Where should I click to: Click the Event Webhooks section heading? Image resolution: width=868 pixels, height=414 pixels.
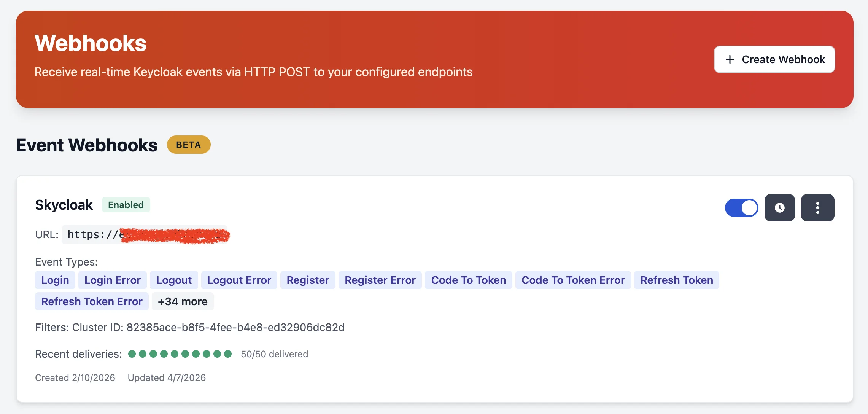87,145
